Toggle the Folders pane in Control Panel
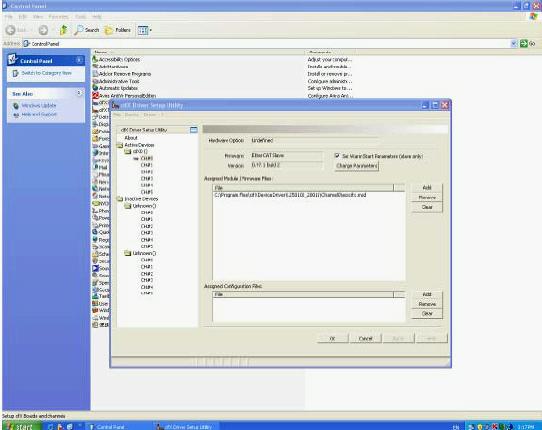This screenshot has height=430, width=542. pyautogui.click(x=118, y=30)
